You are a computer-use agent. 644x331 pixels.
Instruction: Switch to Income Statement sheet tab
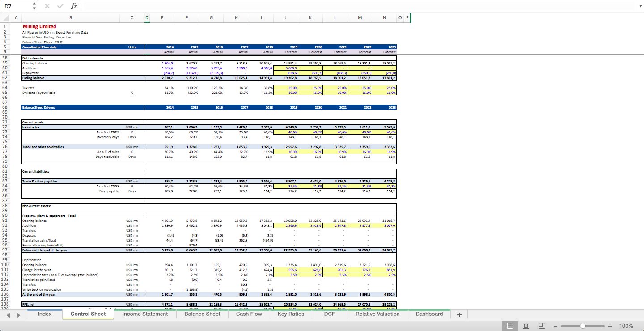point(145,314)
